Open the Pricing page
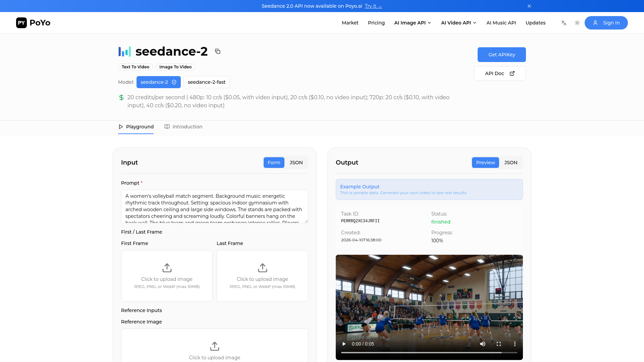Viewport: 644px width, 362px height. click(x=376, y=23)
